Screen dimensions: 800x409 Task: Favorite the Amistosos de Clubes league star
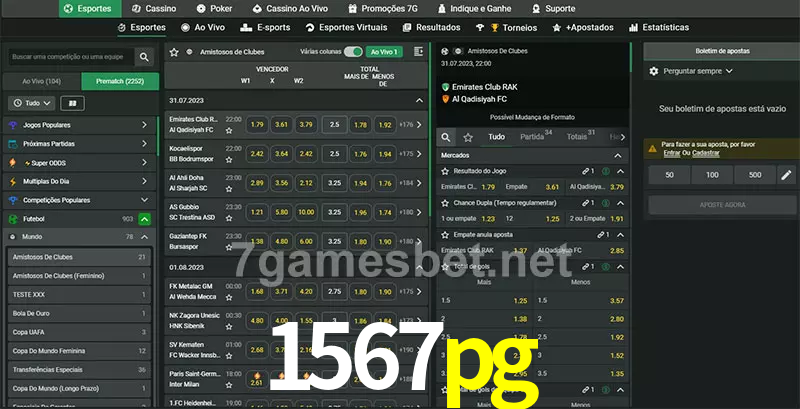coord(174,52)
